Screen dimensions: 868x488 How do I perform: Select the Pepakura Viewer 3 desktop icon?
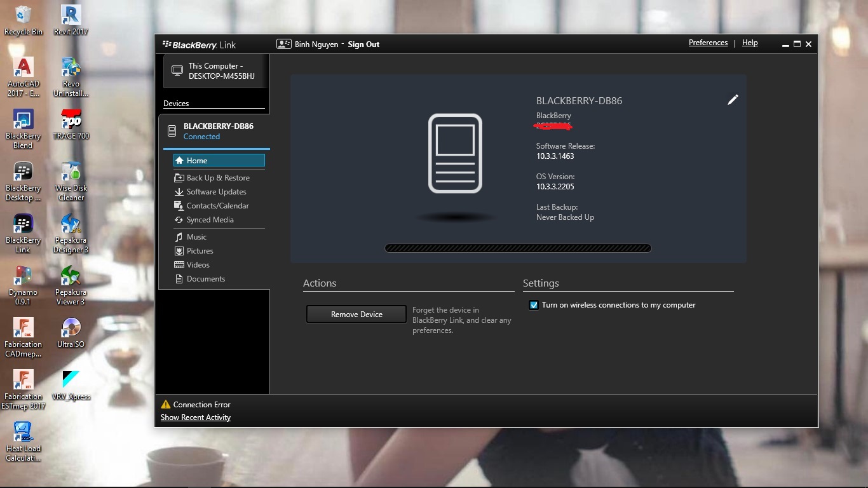(71, 285)
